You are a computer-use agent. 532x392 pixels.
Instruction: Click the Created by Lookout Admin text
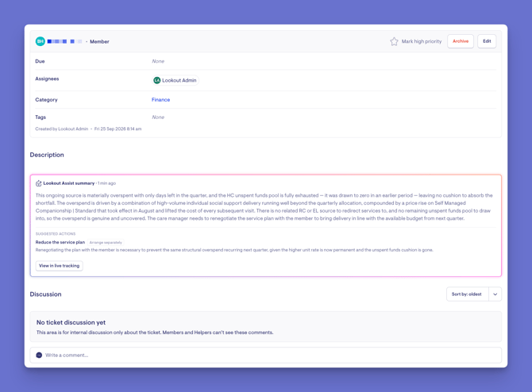[x=62, y=129]
